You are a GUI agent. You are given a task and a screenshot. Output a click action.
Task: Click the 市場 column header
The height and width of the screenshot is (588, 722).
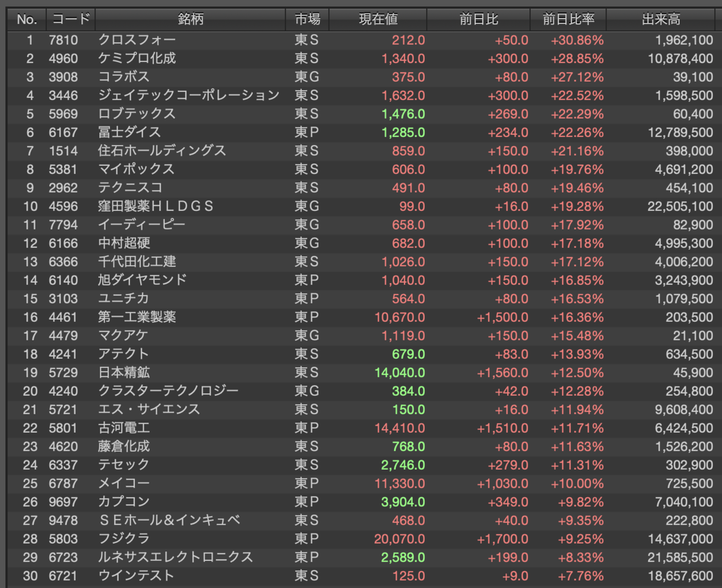click(x=307, y=19)
